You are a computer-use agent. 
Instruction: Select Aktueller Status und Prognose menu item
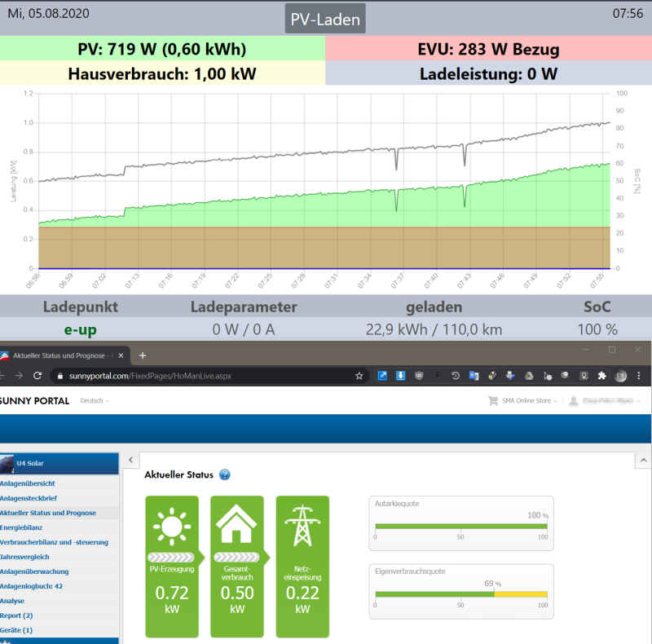(48, 513)
